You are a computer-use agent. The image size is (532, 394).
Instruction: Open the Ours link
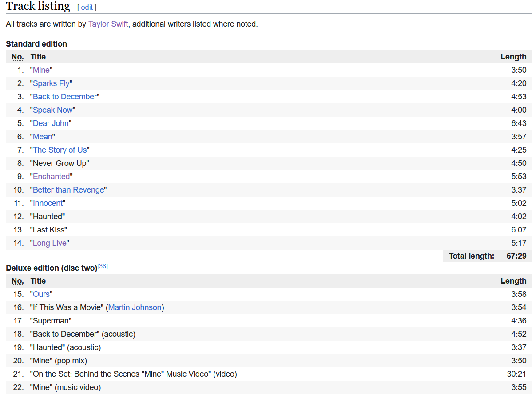coord(41,294)
